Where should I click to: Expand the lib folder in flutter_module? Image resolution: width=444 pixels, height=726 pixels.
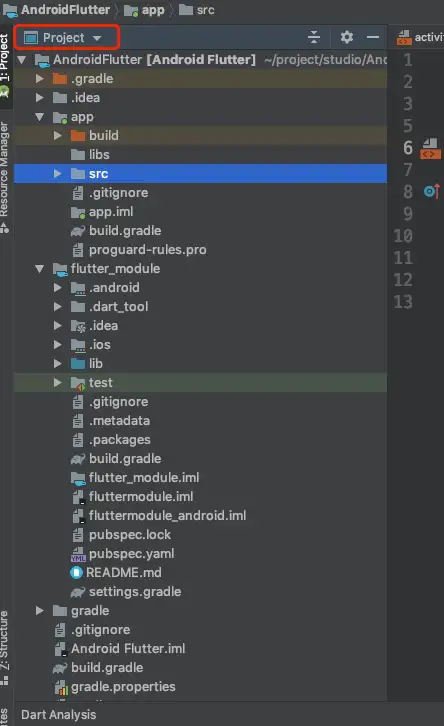pos(57,363)
